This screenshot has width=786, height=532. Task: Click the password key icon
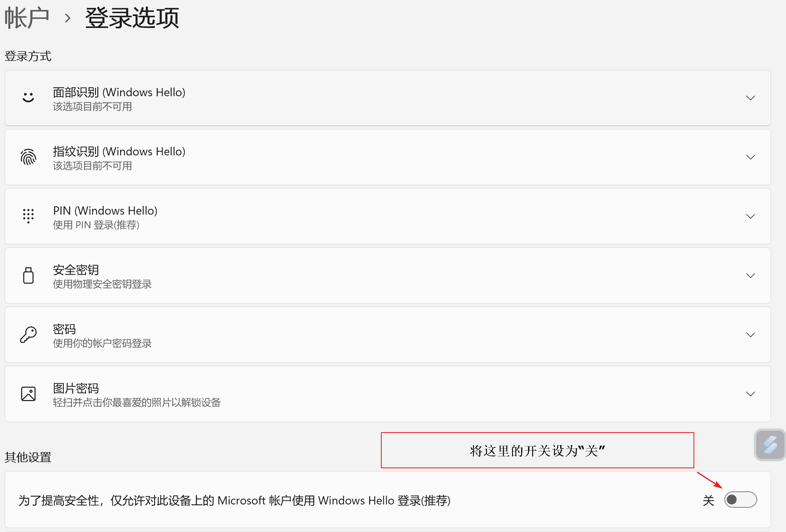coord(28,335)
